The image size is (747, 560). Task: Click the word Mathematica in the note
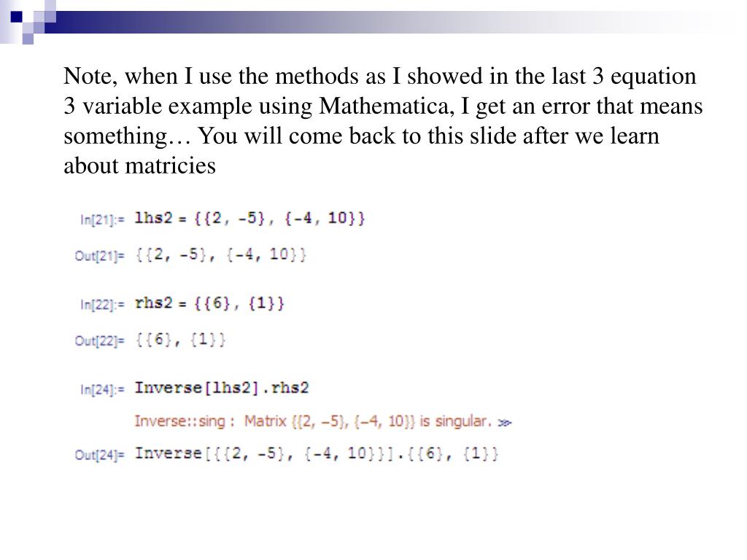[384, 106]
